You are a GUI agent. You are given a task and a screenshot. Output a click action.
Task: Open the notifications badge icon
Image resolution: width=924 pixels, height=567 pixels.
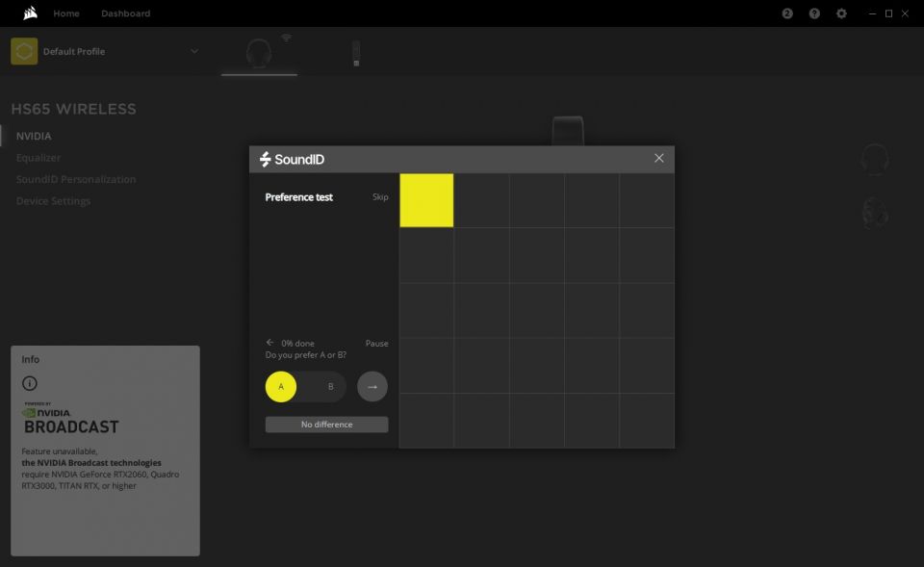[x=787, y=13]
